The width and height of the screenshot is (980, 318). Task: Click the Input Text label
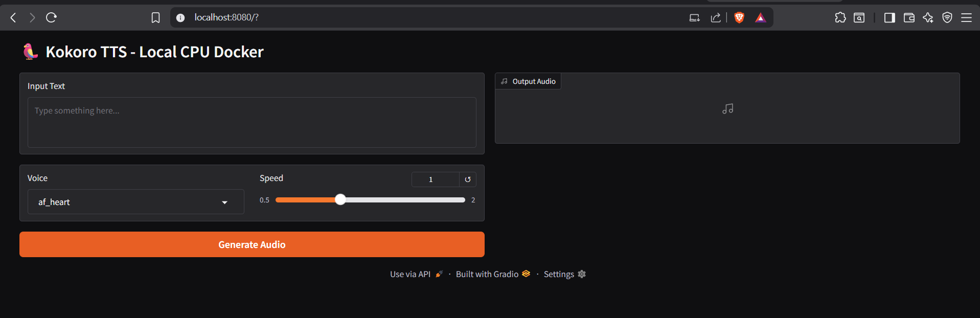[x=46, y=86]
